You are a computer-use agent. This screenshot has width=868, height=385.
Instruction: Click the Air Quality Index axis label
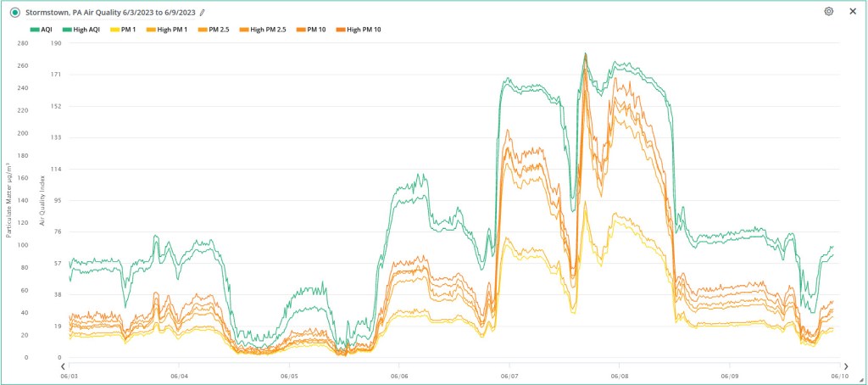point(42,198)
